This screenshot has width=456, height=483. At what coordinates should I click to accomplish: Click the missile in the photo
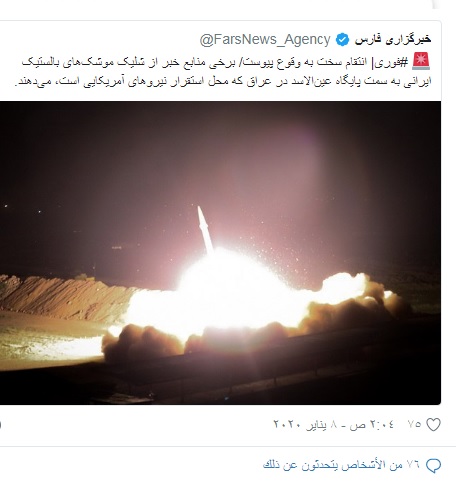tap(205, 230)
